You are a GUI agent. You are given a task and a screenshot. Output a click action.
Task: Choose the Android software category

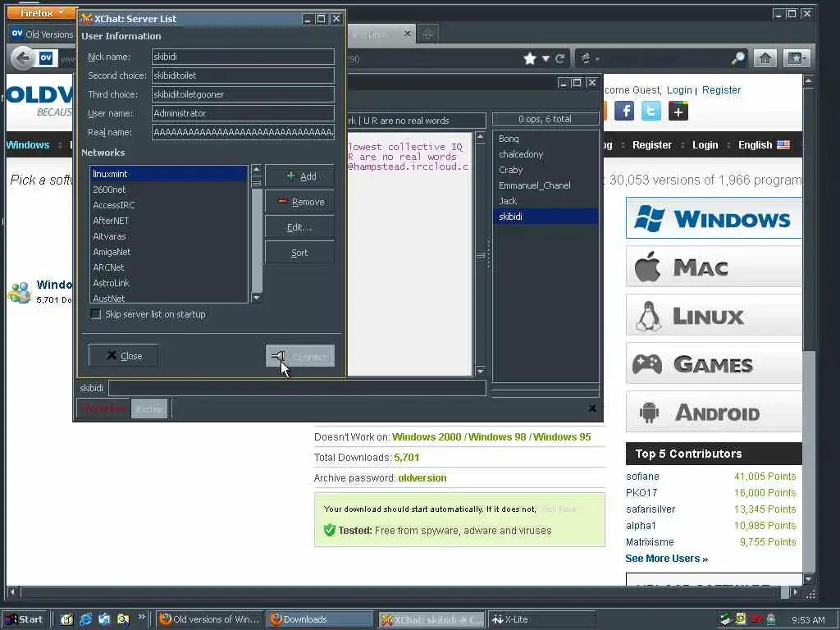[714, 412]
